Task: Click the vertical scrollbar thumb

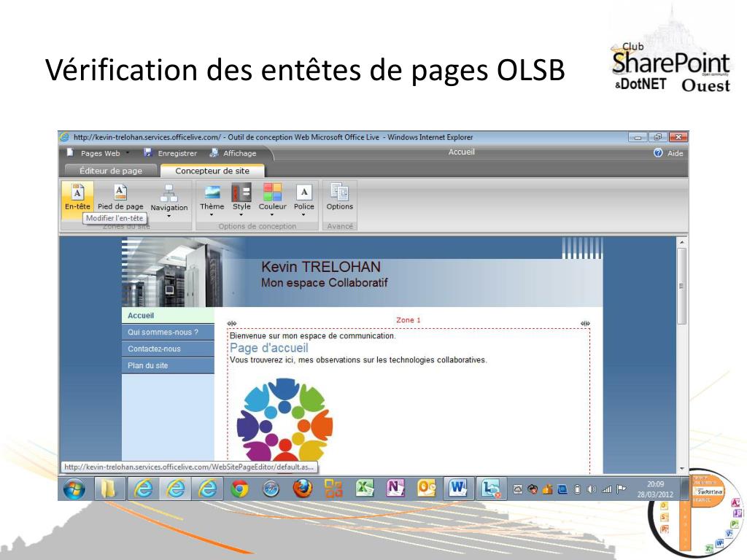Action: point(682,286)
